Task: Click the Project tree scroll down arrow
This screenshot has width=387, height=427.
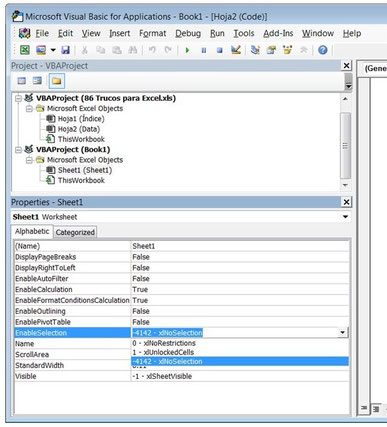Action: (x=345, y=185)
